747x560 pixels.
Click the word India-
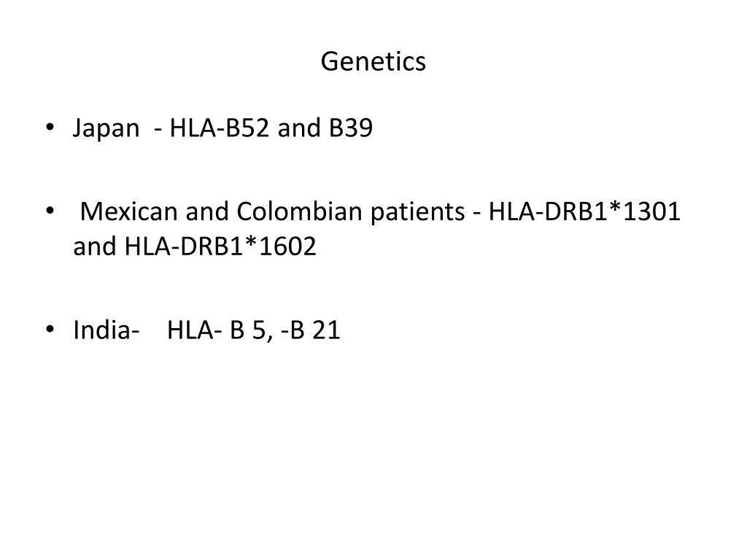coord(107,330)
